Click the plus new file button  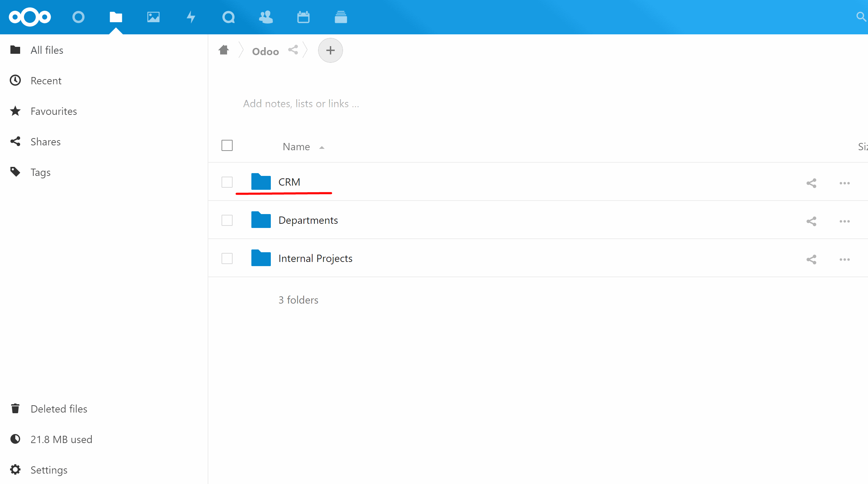click(331, 50)
